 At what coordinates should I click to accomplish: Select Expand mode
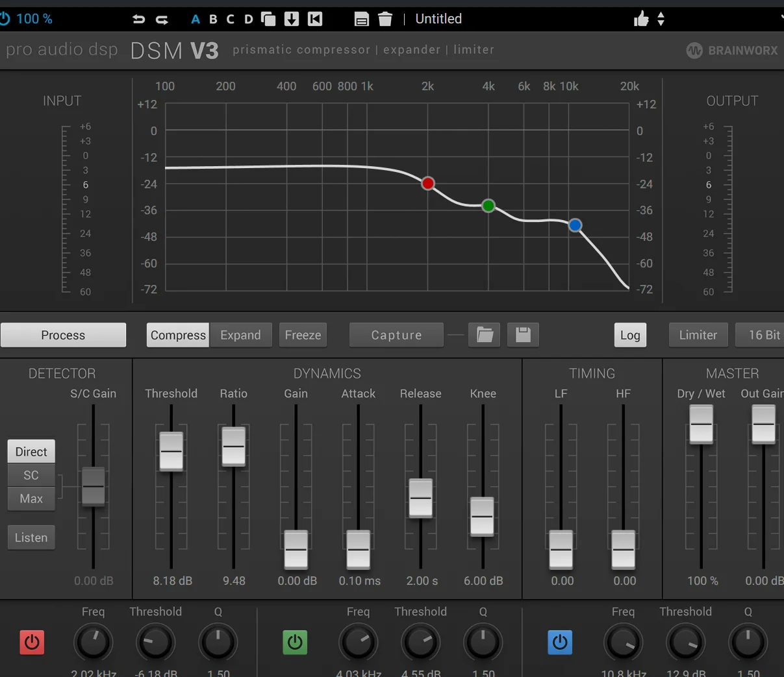click(240, 335)
